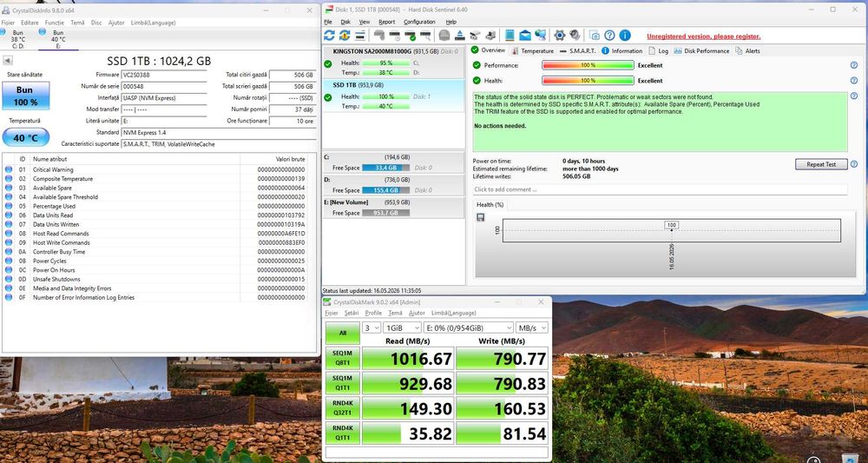The image size is (868, 463).
Task: Open the MB/s unit dropdown in CrystalDiskMark
Action: pyautogui.click(x=532, y=327)
